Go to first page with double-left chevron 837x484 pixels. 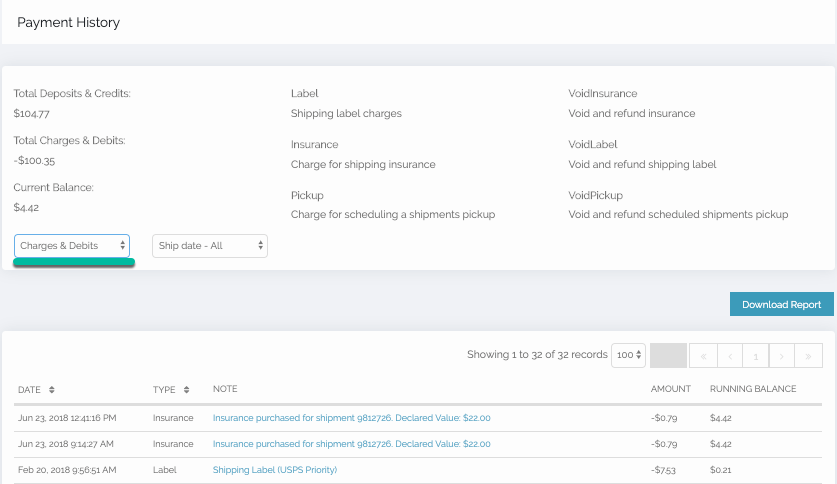point(703,356)
